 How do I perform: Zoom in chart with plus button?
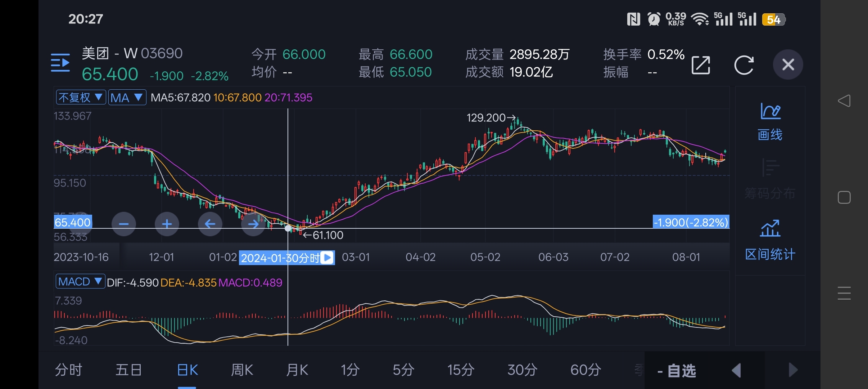(x=167, y=224)
